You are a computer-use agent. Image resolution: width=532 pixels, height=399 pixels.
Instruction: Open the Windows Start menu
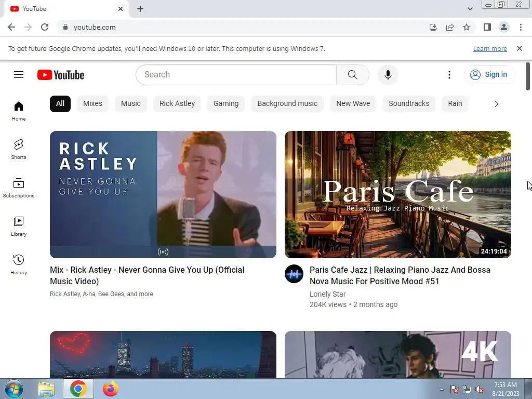(x=14, y=389)
